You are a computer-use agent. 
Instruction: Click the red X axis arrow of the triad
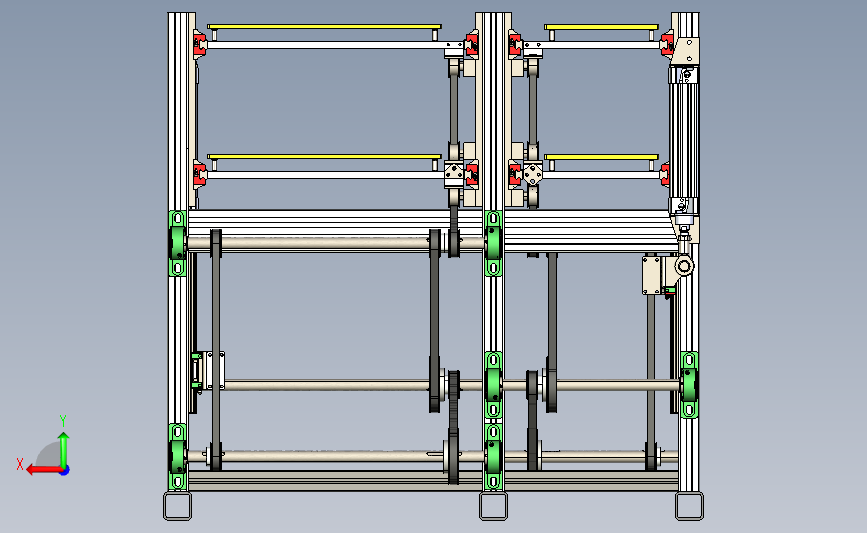coord(43,470)
